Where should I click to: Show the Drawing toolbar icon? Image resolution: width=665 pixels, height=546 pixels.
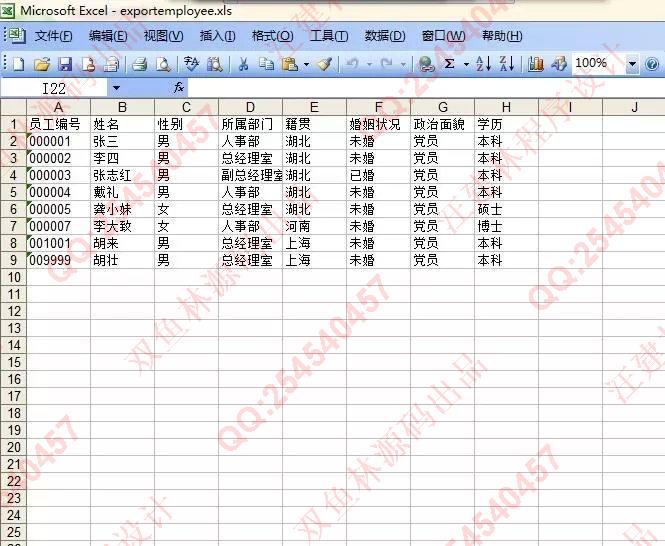point(559,64)
